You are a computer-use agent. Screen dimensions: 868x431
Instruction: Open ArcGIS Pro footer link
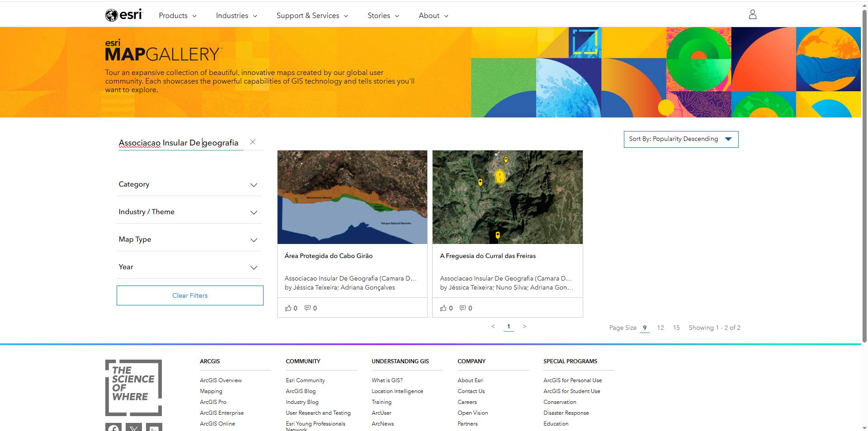213,402
